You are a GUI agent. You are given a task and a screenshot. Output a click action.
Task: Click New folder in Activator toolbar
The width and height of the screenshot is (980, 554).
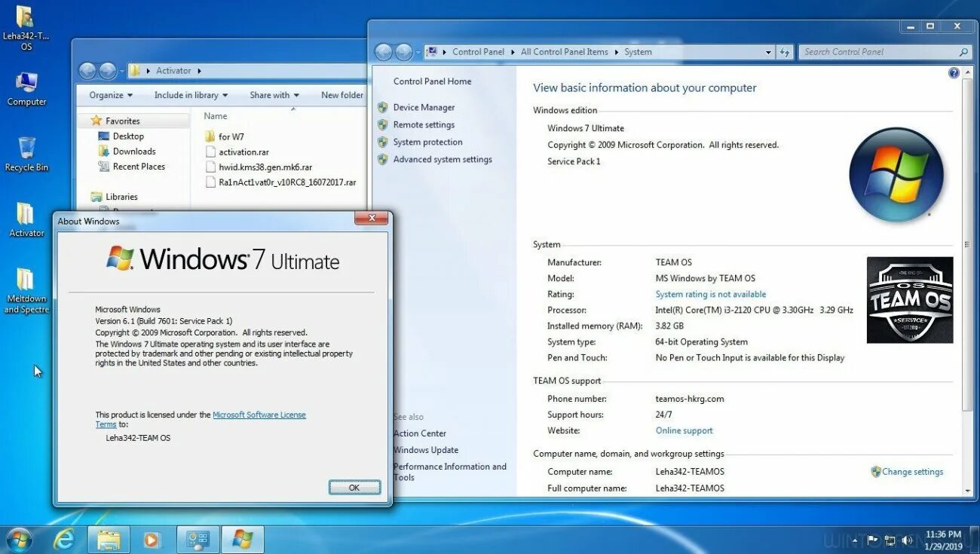(341, 95)
